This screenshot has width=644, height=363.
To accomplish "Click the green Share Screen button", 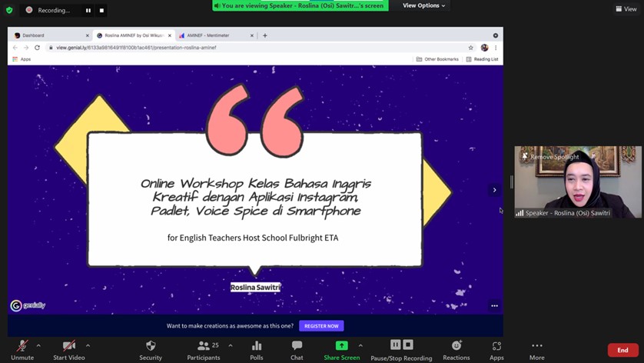I will click(x=342, y=350).
